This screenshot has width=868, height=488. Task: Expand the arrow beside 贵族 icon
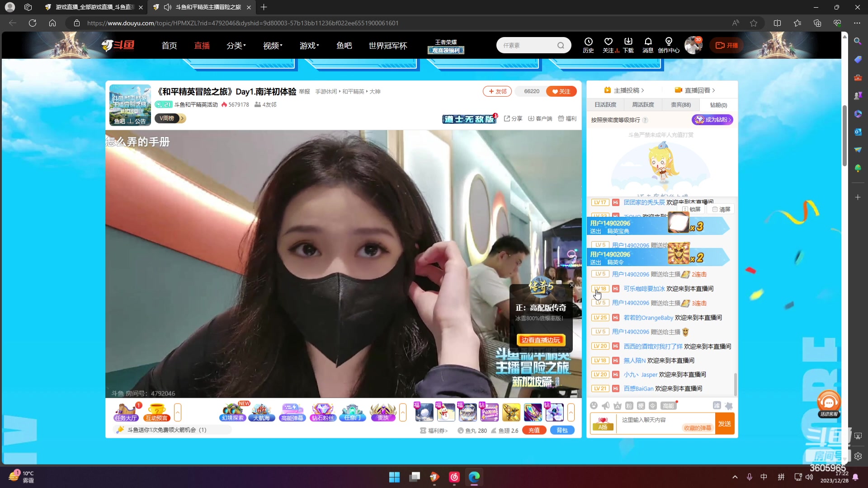[403, 412]
